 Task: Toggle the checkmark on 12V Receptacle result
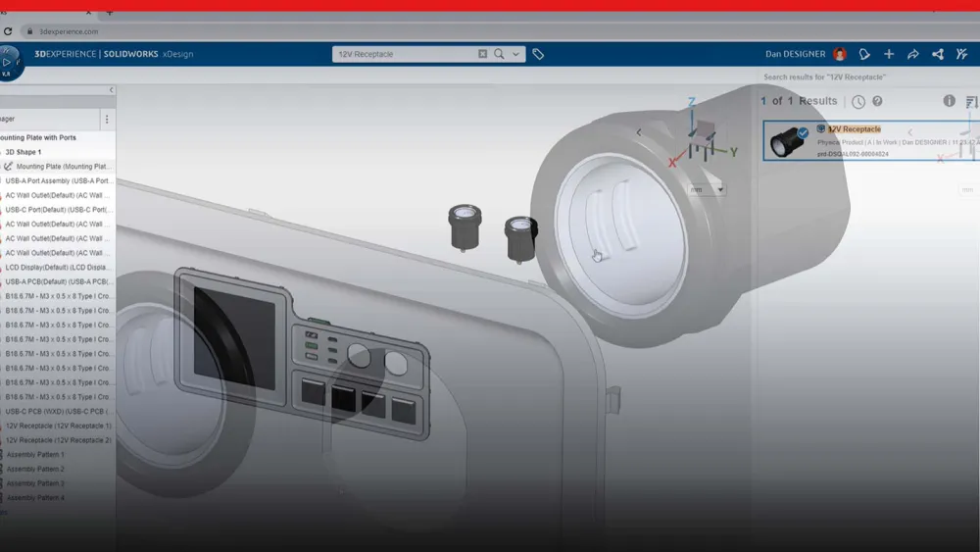coord(803,132)
